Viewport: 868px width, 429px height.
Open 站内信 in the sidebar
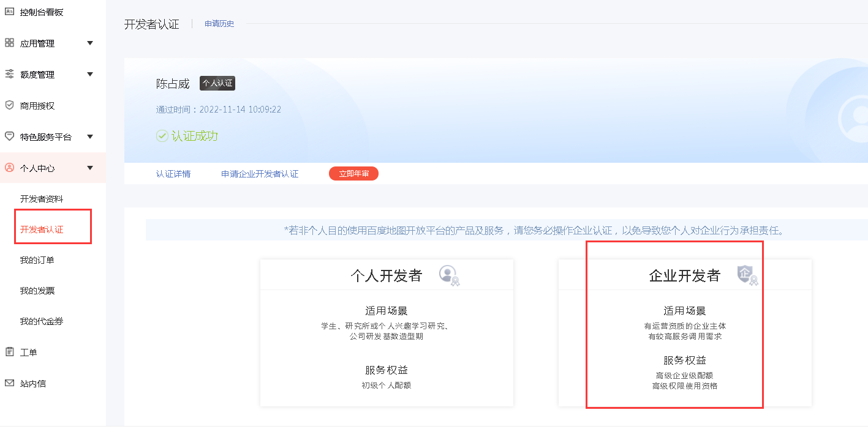33,384
